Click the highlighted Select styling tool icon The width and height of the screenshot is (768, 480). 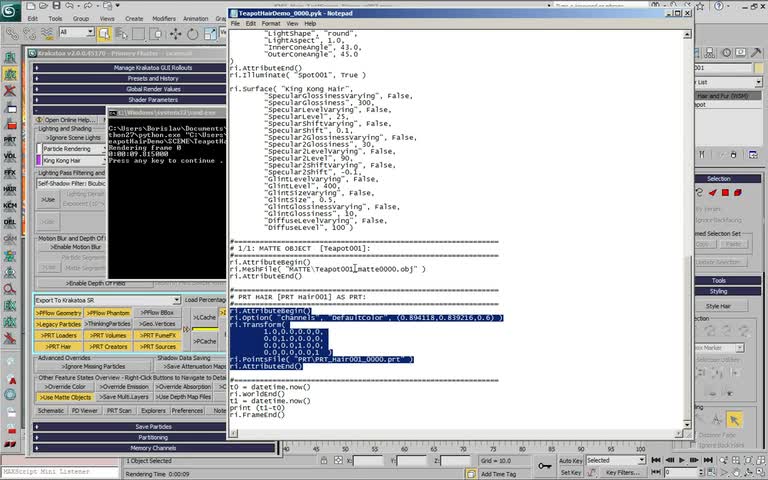click(734, 420)
